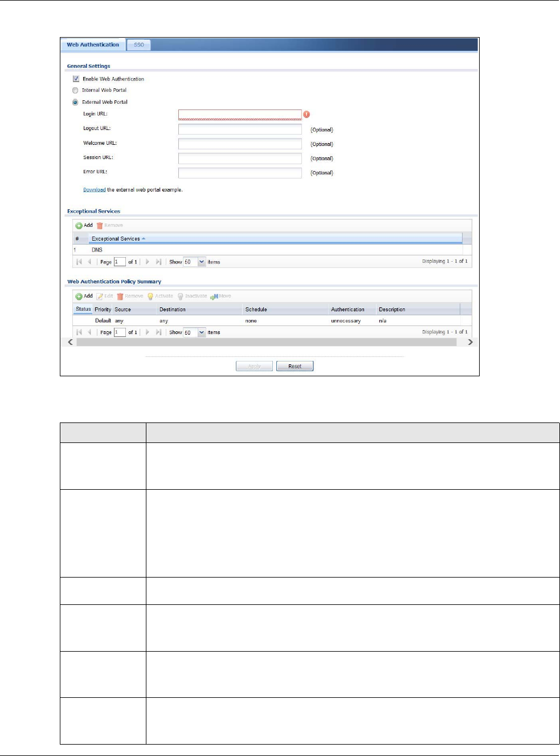Click the Schedule column header
This screenshot has width=560, height=756.
285,310
